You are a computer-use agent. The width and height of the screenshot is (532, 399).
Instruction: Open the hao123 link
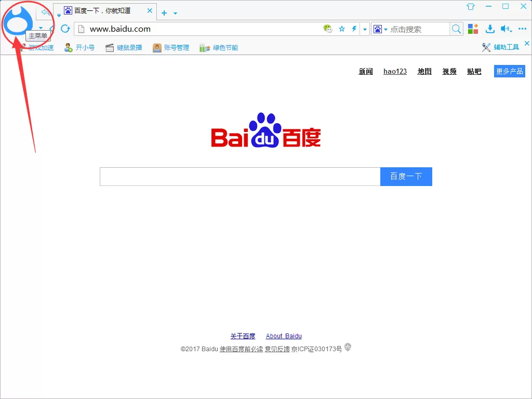395,71
